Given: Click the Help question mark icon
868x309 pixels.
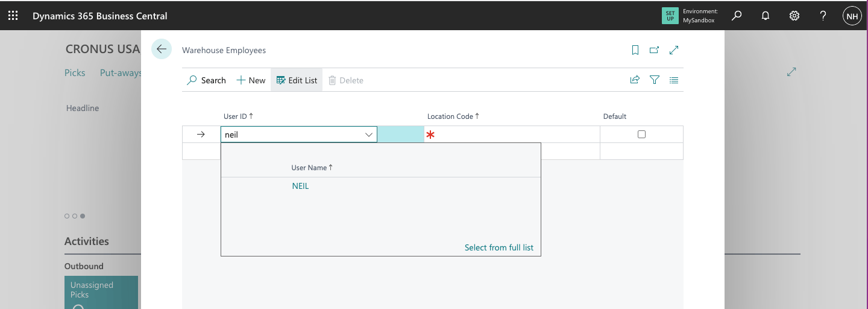Looking at the screenshot, I should tap(823, 16).
